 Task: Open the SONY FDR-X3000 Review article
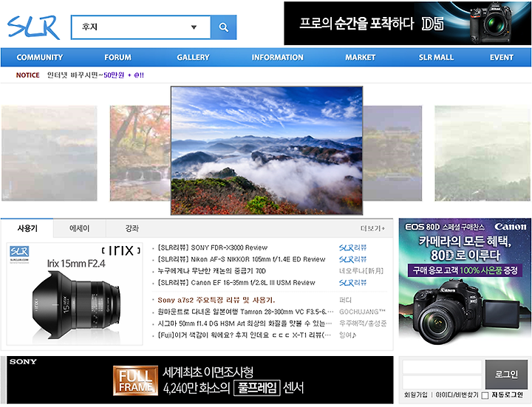pyautogui.click(x=212, y=247)
